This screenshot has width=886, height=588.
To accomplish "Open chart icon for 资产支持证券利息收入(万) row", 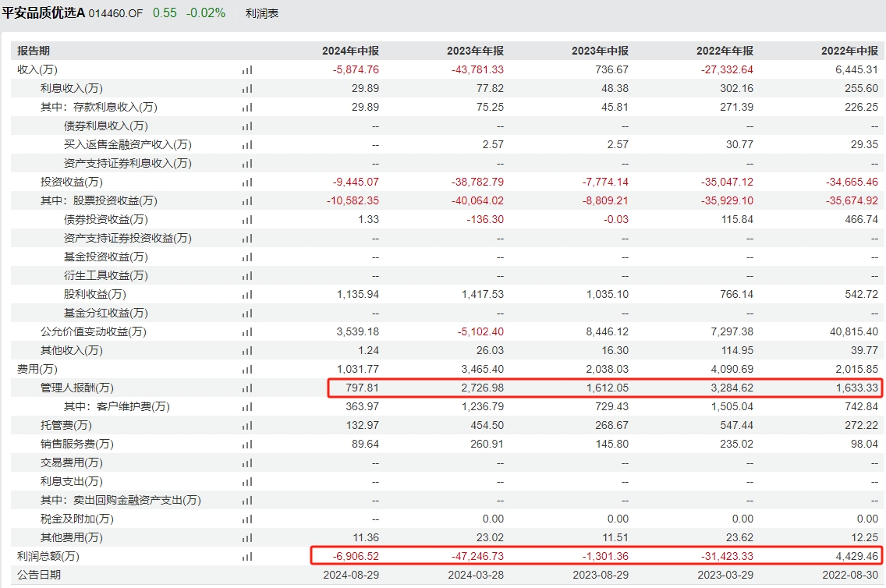I will (x=247, y=163).
